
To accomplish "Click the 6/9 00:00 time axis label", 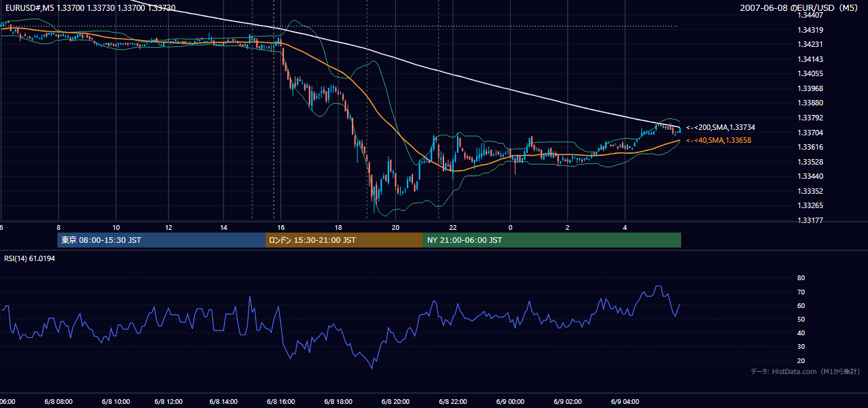I will click(510, 401).
